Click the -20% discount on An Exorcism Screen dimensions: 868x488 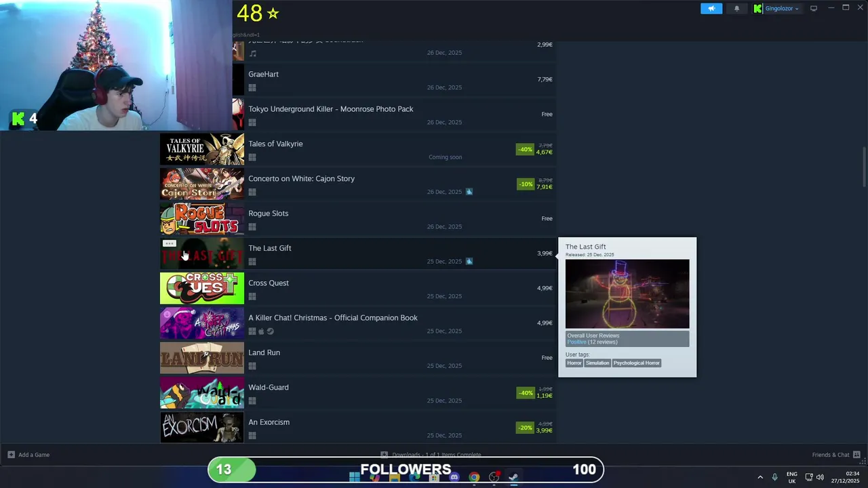pos(525,428)
